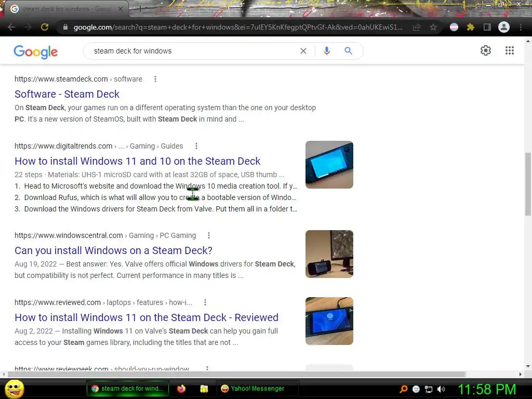Open options for the reviewgeek.com result

[207, 368]
